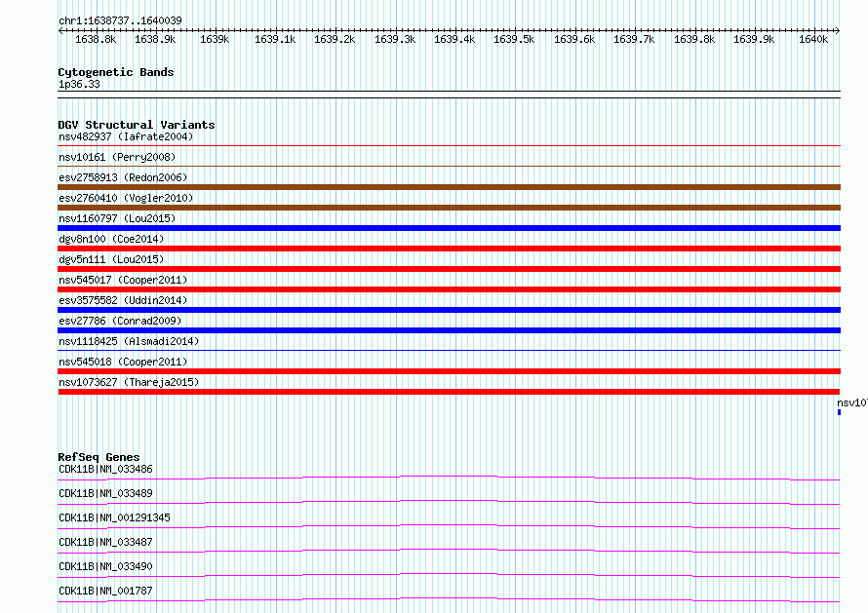The width and height of the screenshot is (868, 613).
Task: Click the 1639.7k ruler position label
Action: (634, 39)
